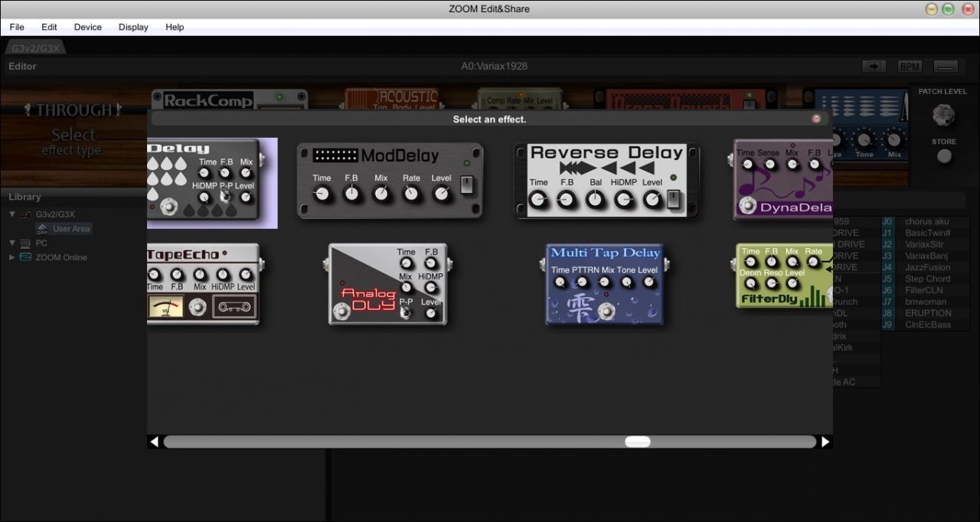
Task: Select patch J7 bmwoman
Action: [x=926, y=302]
